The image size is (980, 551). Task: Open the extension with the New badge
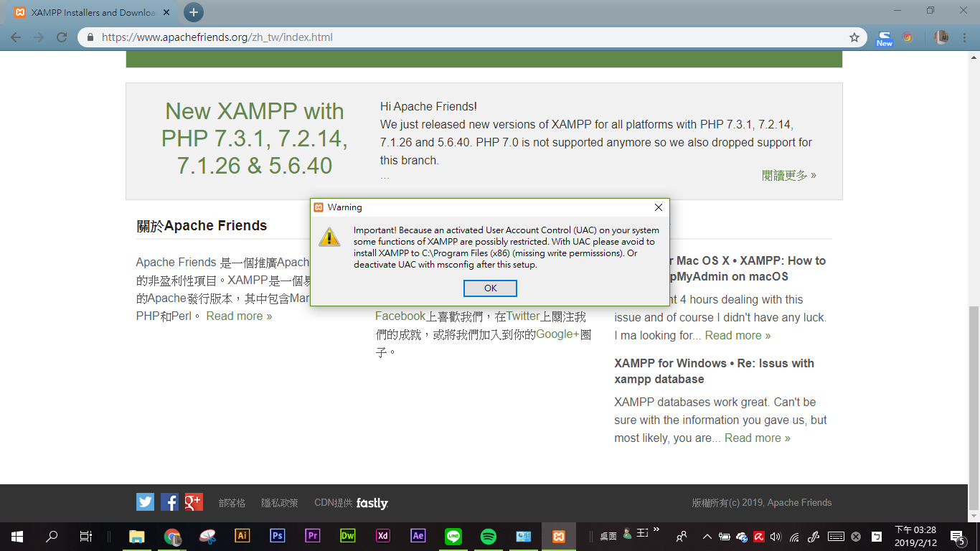pyautogui.click(x=885, y=38)
